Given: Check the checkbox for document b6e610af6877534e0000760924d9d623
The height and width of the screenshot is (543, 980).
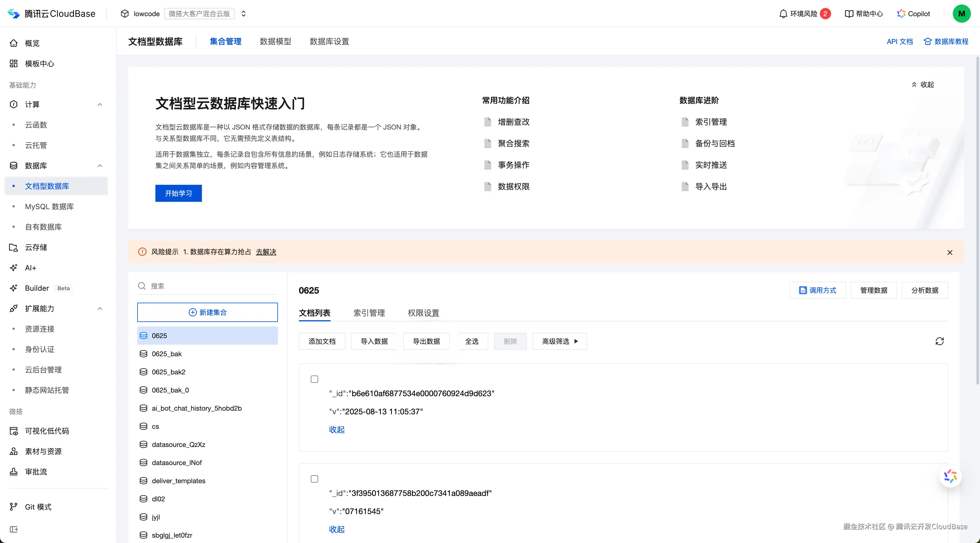Looking at the screenshot, I should click(x=314, y=379).
